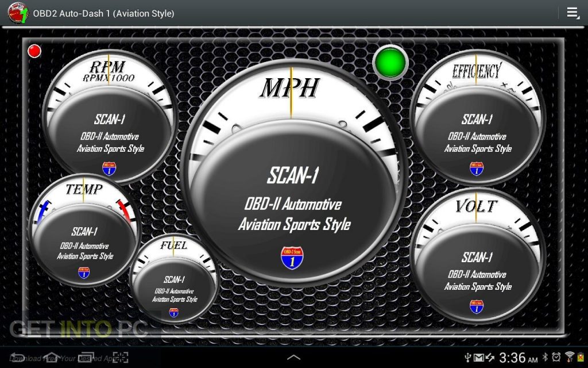Open the Gmail notification in the status bar

point(479,357)
